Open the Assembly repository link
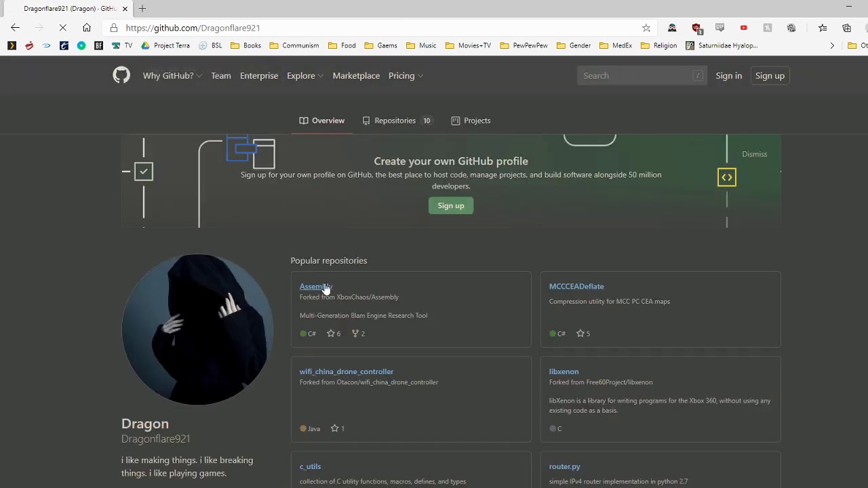 tap(316, 287)
